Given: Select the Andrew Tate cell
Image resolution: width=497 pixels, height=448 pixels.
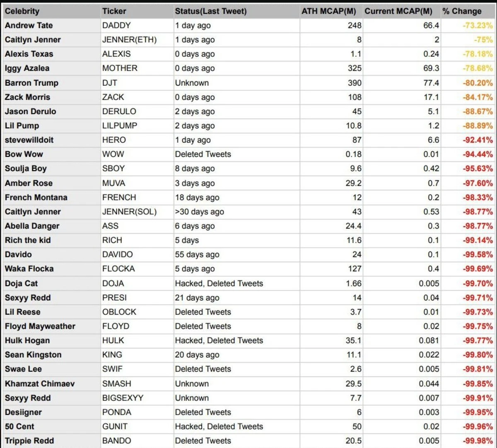Looking at the screenshot, I should click(x=29, y=25).
